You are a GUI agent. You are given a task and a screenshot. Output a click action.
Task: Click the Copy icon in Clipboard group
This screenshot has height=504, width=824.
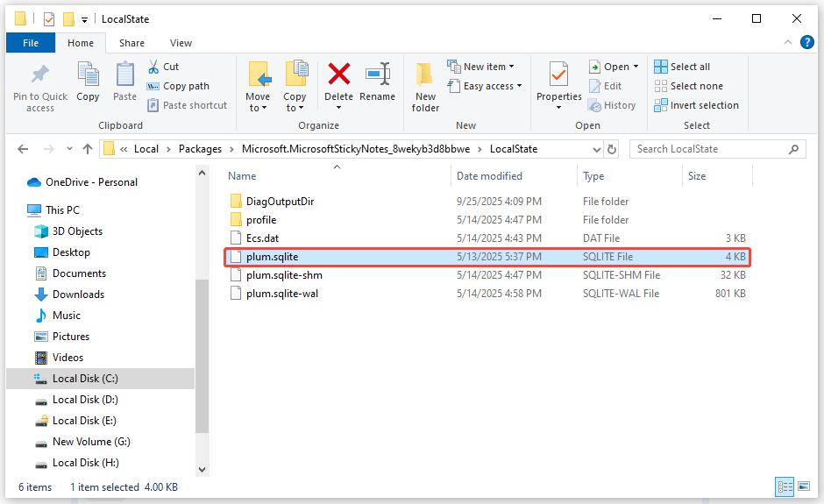[88, 74]
